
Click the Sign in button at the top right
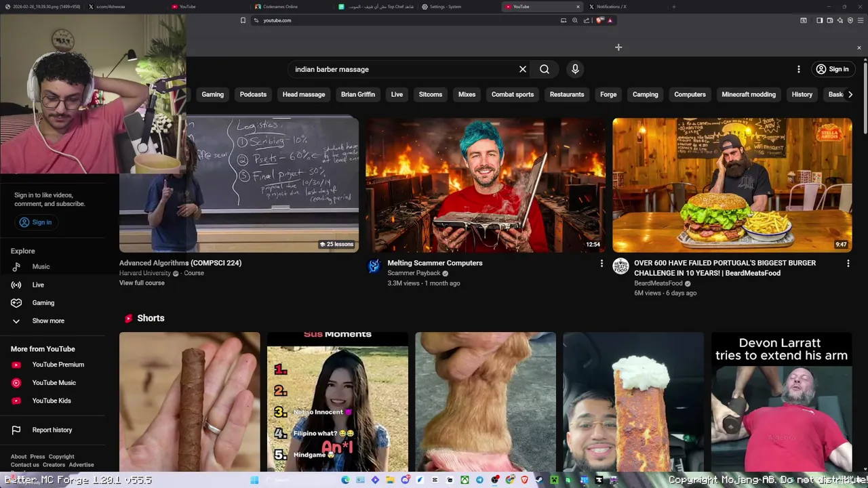(832, 69)
